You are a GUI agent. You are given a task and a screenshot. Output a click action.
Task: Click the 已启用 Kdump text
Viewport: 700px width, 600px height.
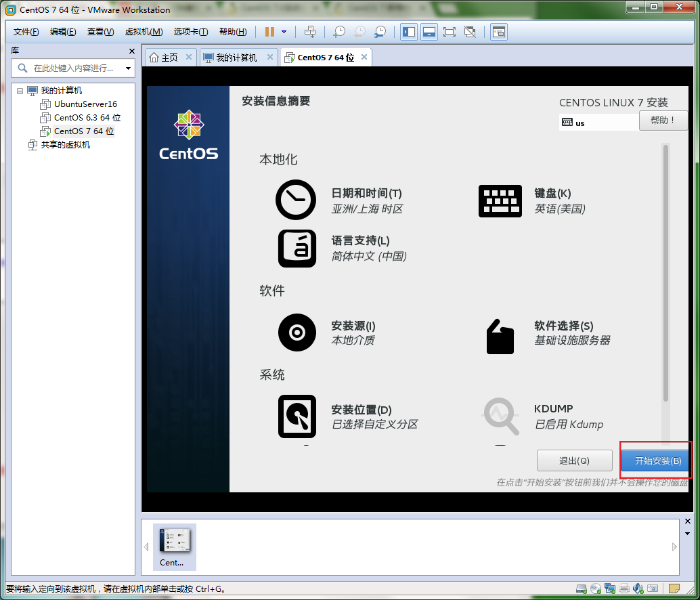pyautogui.click(x=569, y=424)
